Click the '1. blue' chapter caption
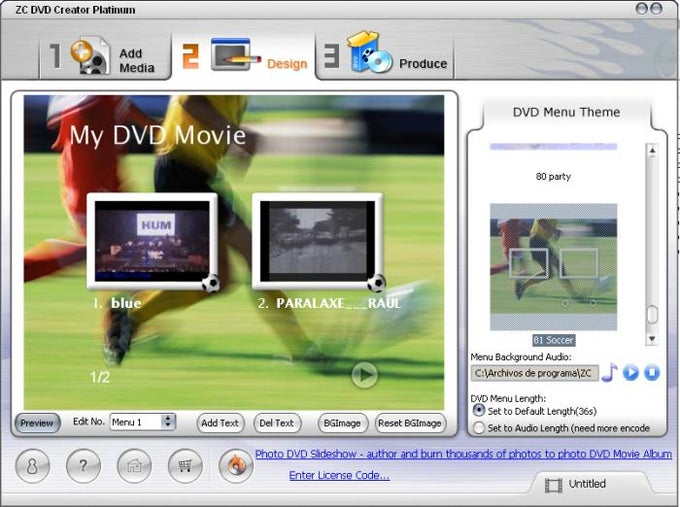Image resolution: width=680 pixels, height=507 pixels. 117,303
